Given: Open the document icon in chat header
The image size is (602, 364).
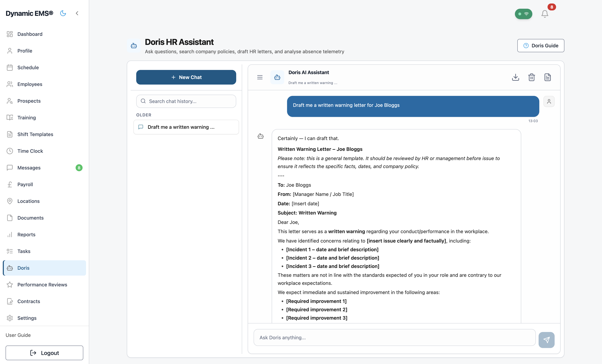Looking at the screenshot, I should coord(547,77).
